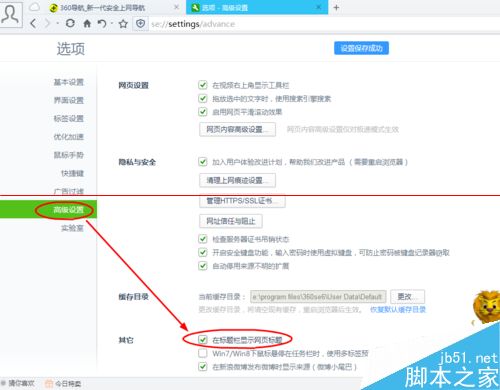Toggle 启用网页平滑滚动效果 checkbox

203,111
